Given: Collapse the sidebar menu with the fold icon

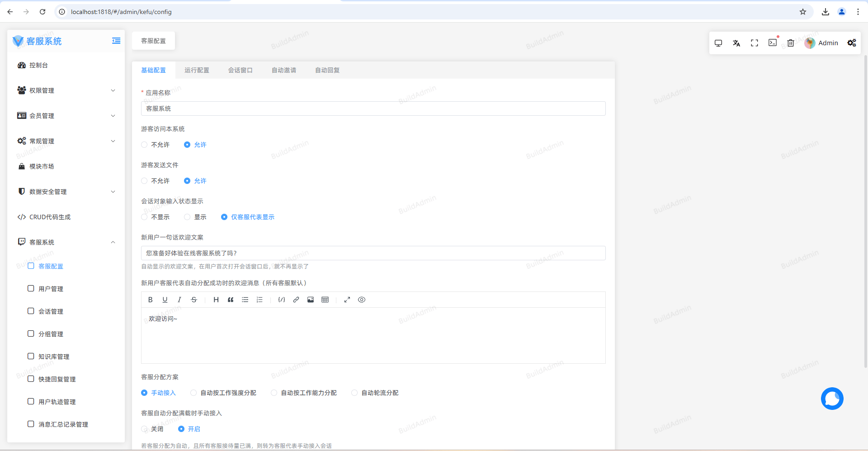Looking at the screenshot, I should [116, 41].
